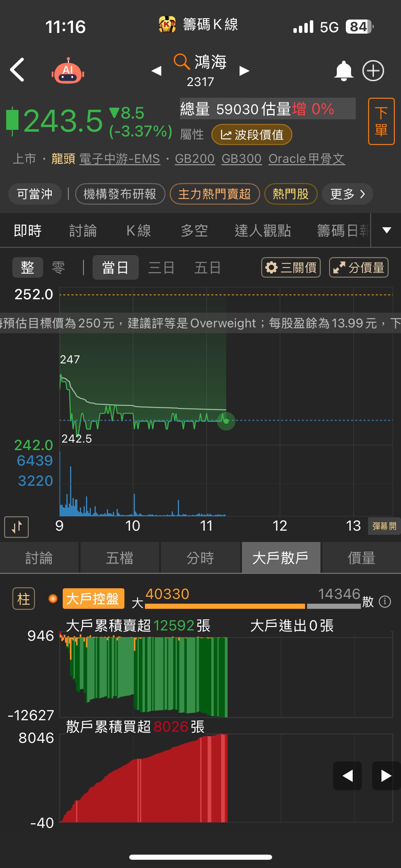
Task: Add stock to watchlist with plus icon
Action: [373, 71]
